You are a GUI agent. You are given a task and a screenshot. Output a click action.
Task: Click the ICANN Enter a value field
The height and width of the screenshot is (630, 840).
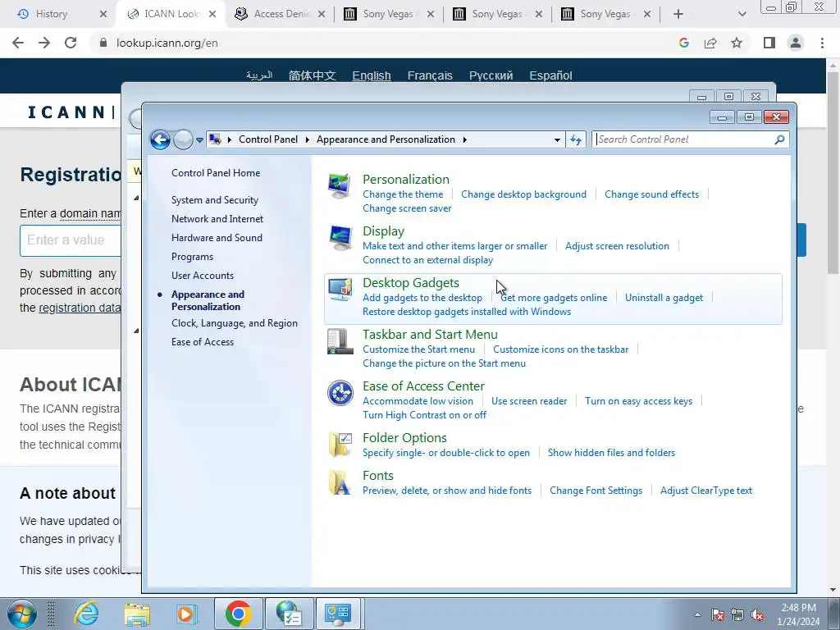click(71, 240)
